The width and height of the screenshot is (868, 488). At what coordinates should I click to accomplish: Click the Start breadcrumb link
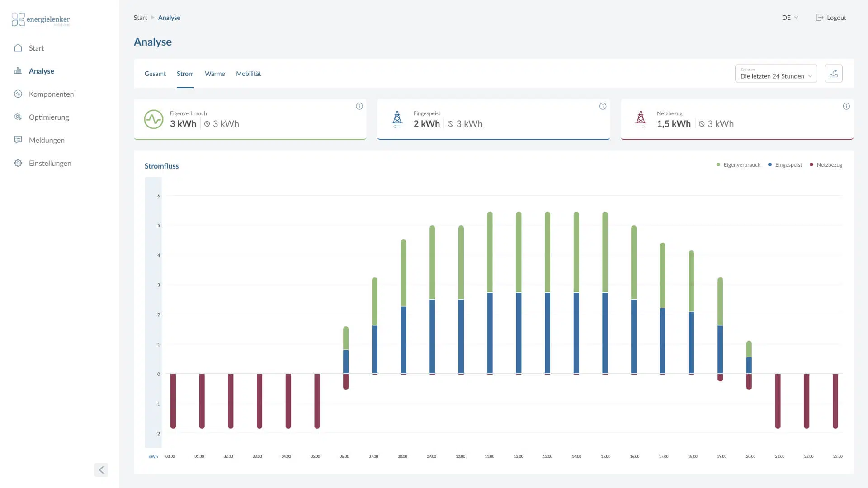coord(140,18)
